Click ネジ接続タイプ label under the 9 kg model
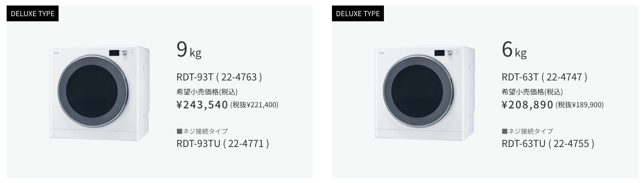The image size is (644, 183). 202,131
